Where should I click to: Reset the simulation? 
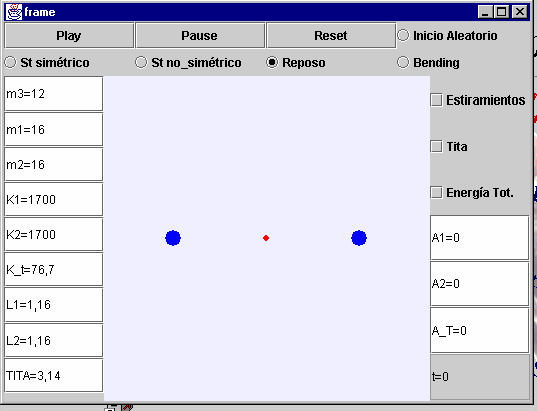click(331, 36)
